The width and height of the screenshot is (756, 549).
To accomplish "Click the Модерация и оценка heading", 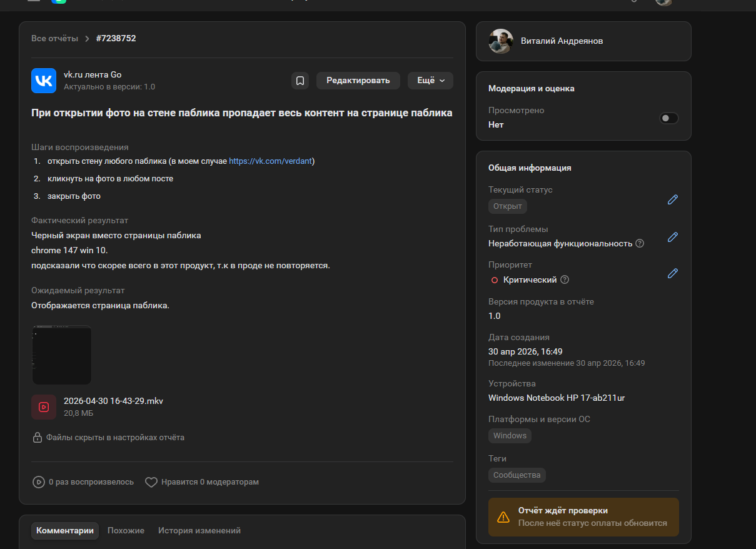I will (532, 88).
